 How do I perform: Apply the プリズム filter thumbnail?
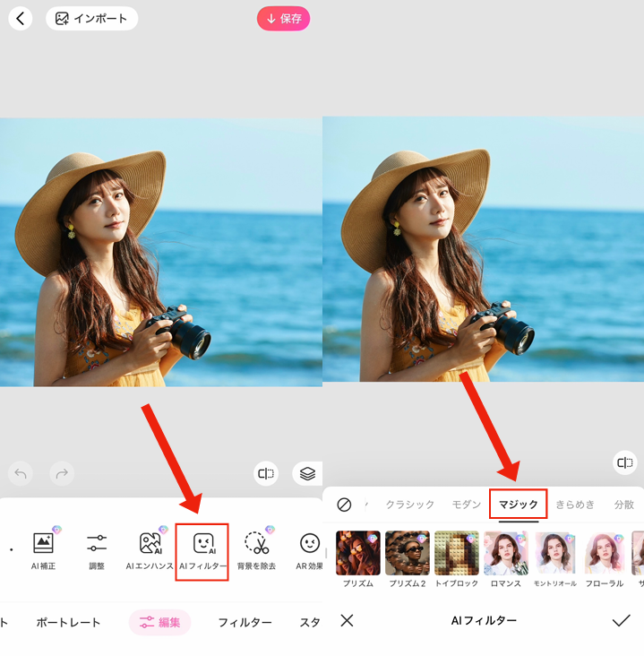click(358, 553)
